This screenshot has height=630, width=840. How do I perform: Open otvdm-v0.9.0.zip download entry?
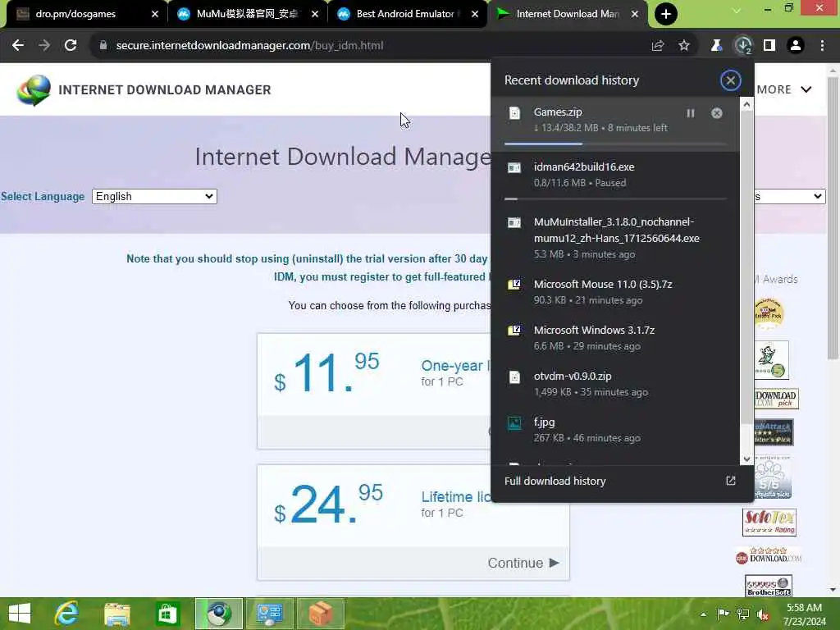click(x=615, y=384)
